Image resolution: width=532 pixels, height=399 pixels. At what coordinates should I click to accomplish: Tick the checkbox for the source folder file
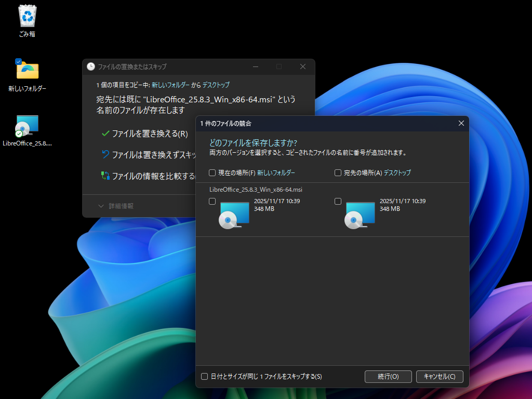click(x=212, y=201)
